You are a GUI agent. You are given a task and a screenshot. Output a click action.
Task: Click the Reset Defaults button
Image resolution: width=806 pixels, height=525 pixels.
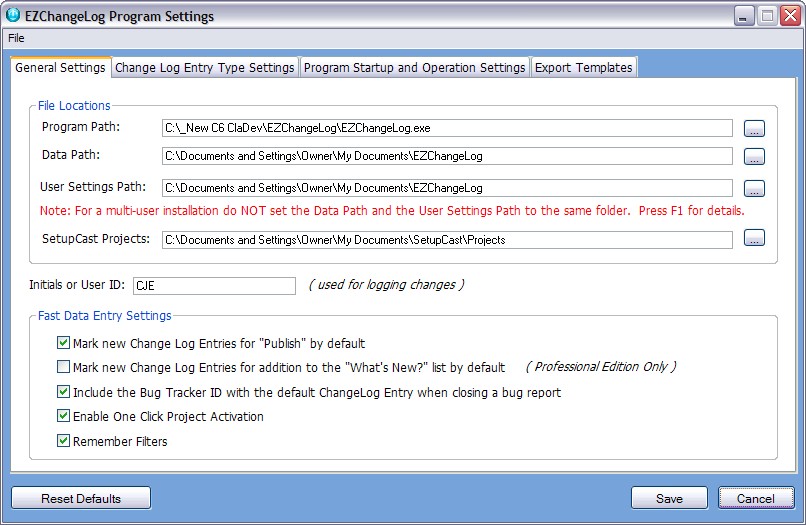point(81,498)
